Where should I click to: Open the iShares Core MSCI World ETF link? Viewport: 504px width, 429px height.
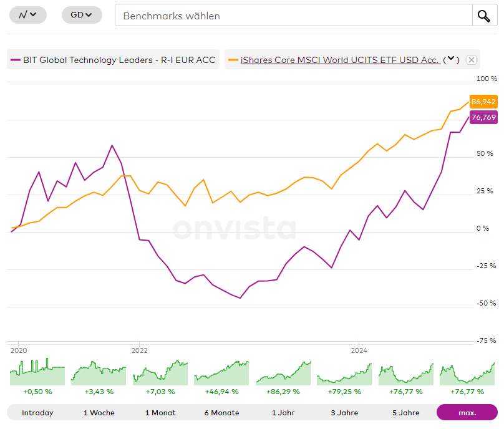click(x=340, y=60)
